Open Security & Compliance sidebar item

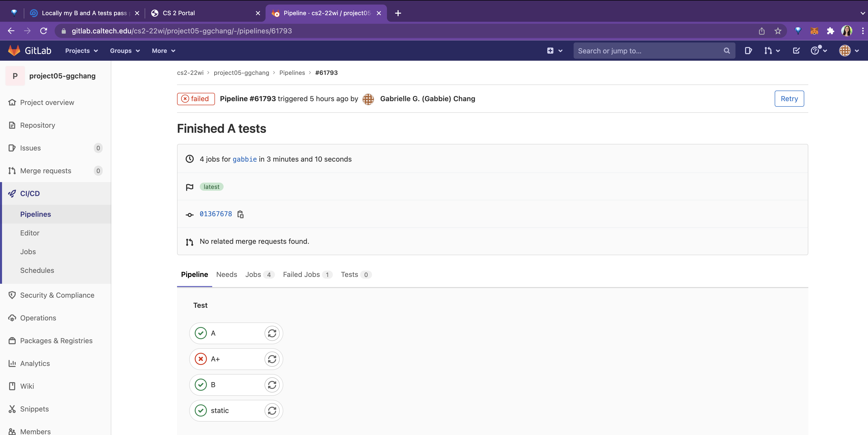tap(57, 295)
